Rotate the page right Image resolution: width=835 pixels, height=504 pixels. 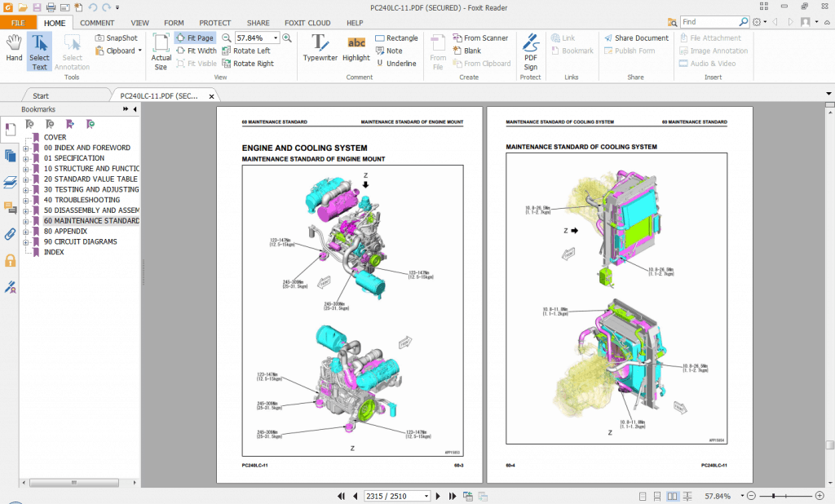[x=248, y=64]
